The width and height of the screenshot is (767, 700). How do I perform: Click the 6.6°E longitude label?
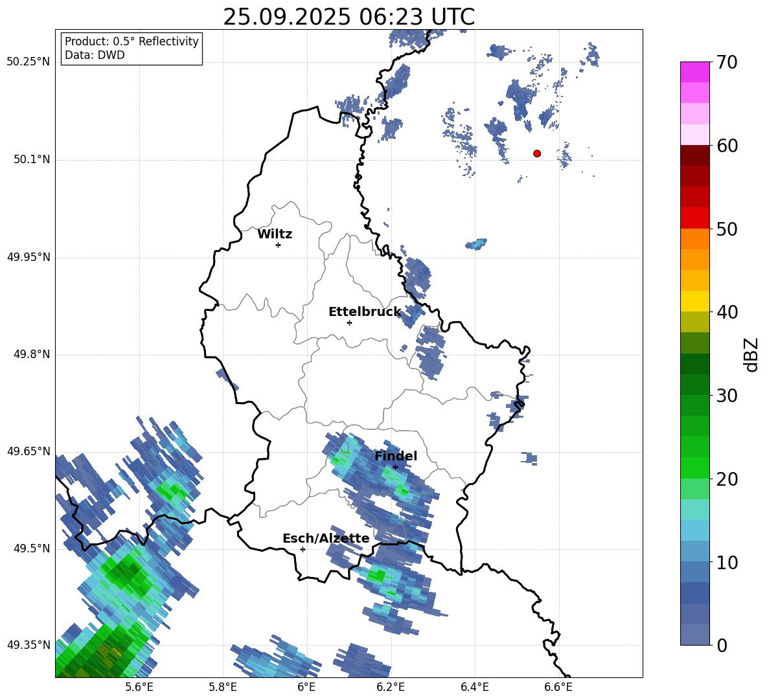(x=558, y=688)
